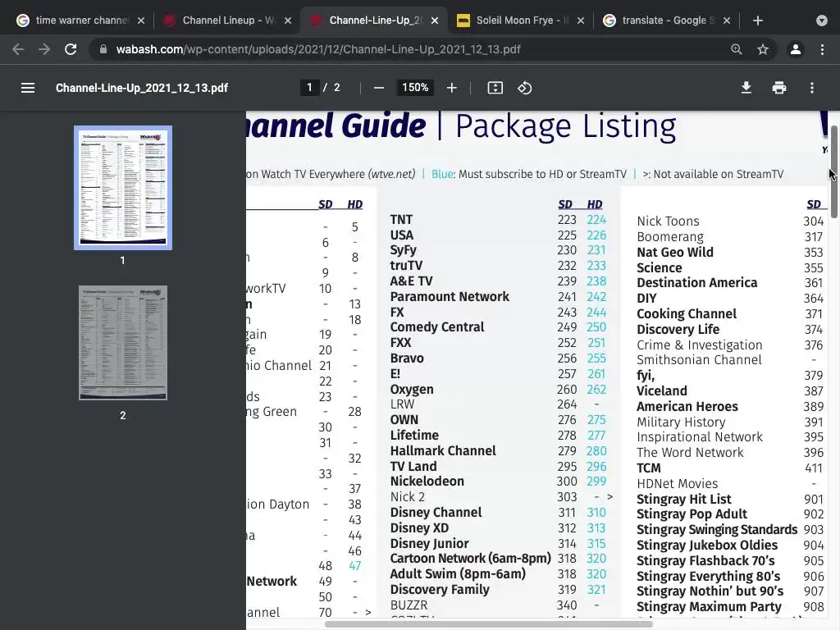Go back to the previous page
The image size is (840, 630).
coord(18,49)
